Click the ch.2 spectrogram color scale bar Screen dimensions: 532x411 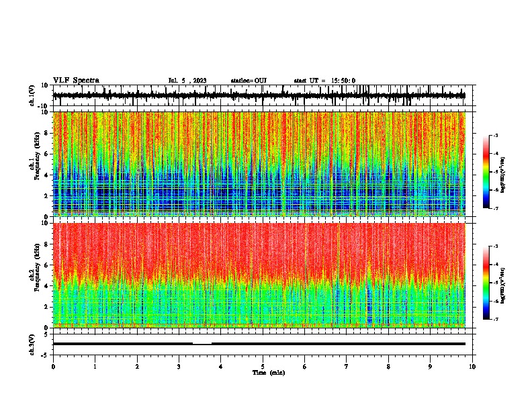coord(486,283)
